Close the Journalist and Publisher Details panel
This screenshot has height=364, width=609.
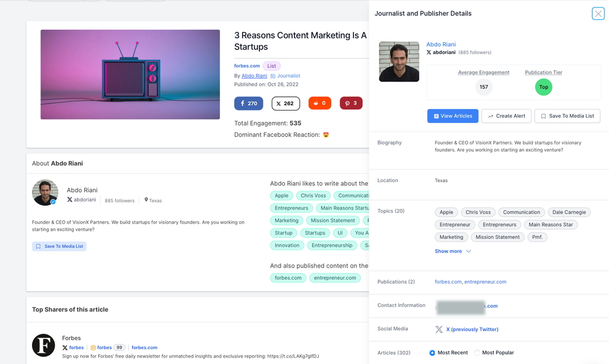(598, 14)
